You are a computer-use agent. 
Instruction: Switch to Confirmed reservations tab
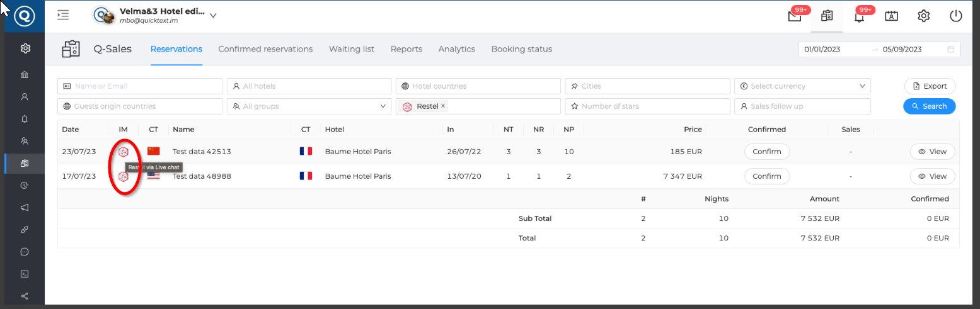tap(265, 49)
